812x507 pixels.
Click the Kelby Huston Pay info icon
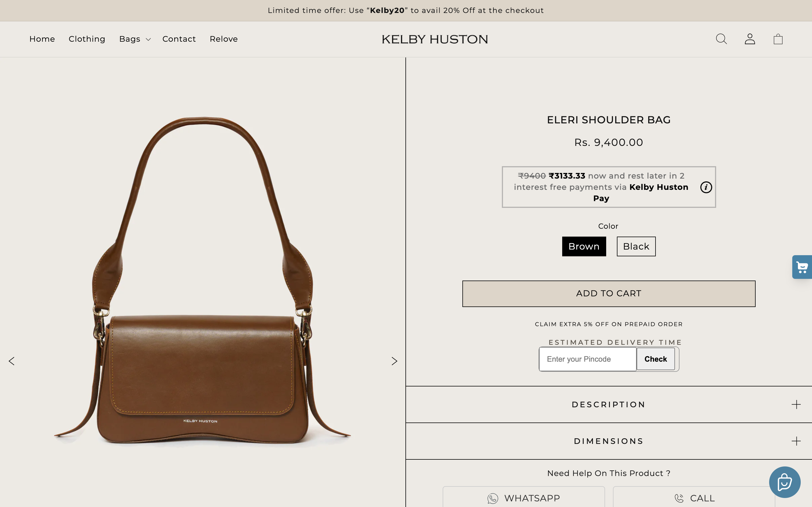click(706, 187)
